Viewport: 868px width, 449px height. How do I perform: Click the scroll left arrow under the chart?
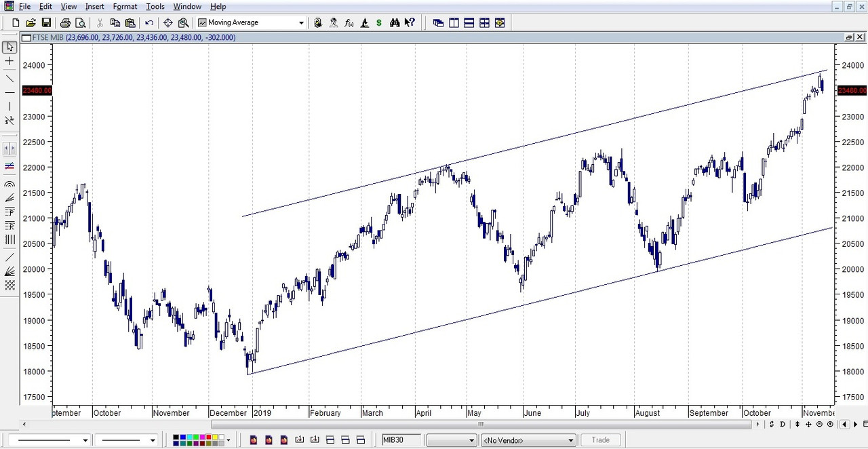24,425
